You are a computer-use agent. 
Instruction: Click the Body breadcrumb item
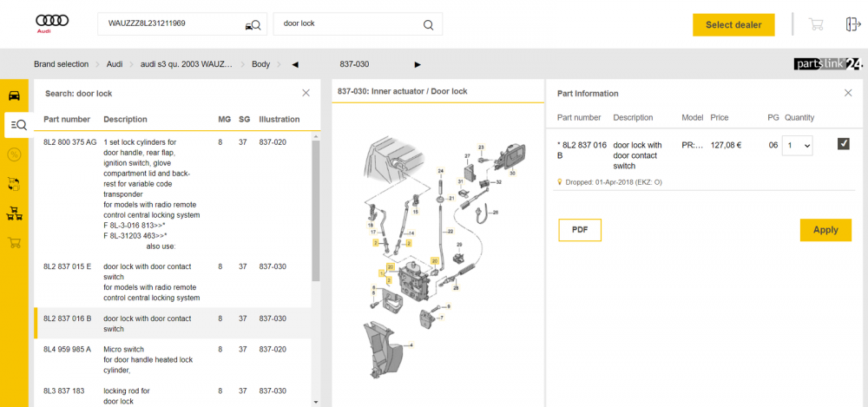pos(260,64)
